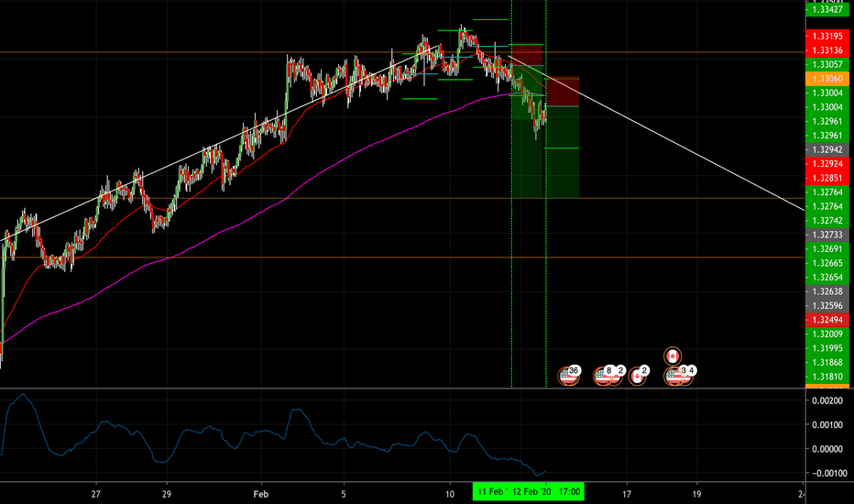Click the 29 date on the time axis
This screenshot has width=854, height=504.
coord(166,494)
